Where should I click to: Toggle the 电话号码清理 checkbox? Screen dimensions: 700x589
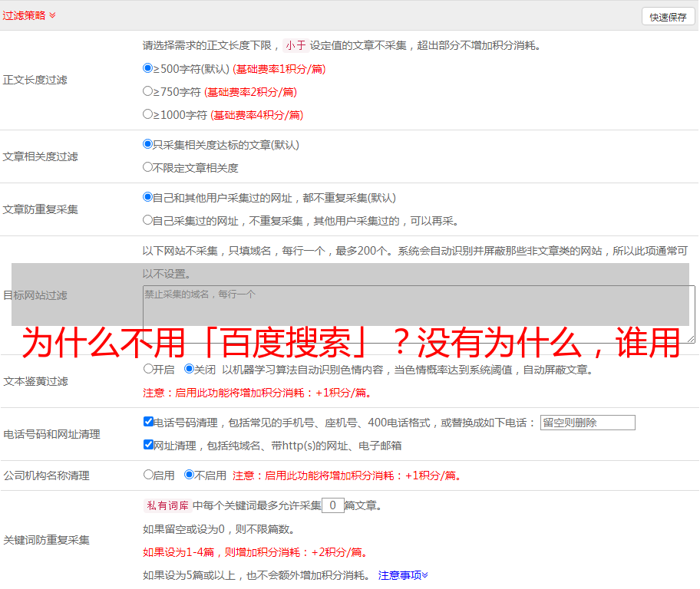[148, 422]
